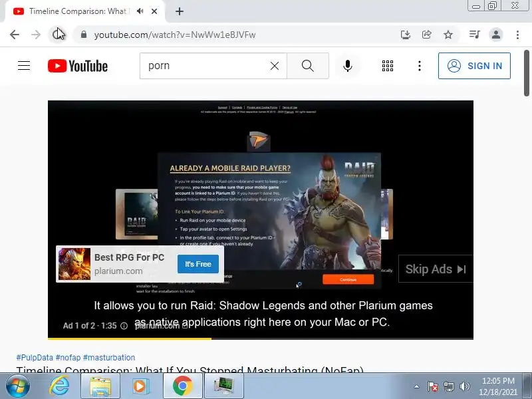This screenshot has width=532, height=399.
Task: Bookmark this tab with the star icon
Action: (448, 35)
